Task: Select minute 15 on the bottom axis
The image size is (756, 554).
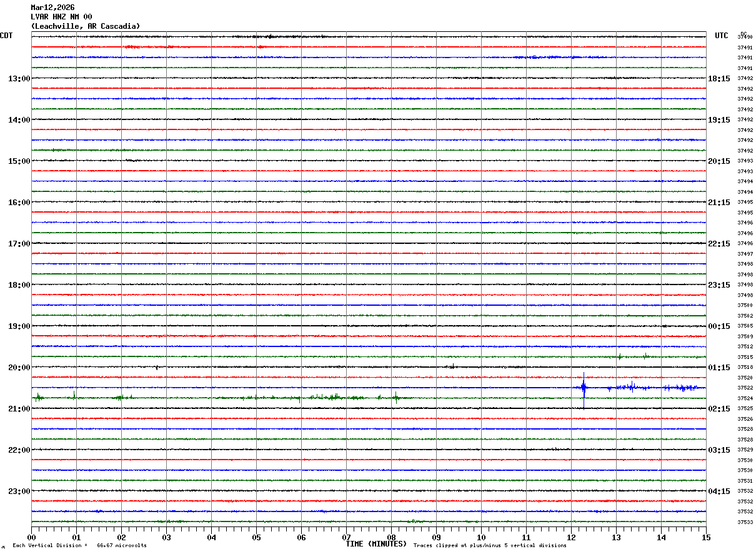Action: click(706, 537)
